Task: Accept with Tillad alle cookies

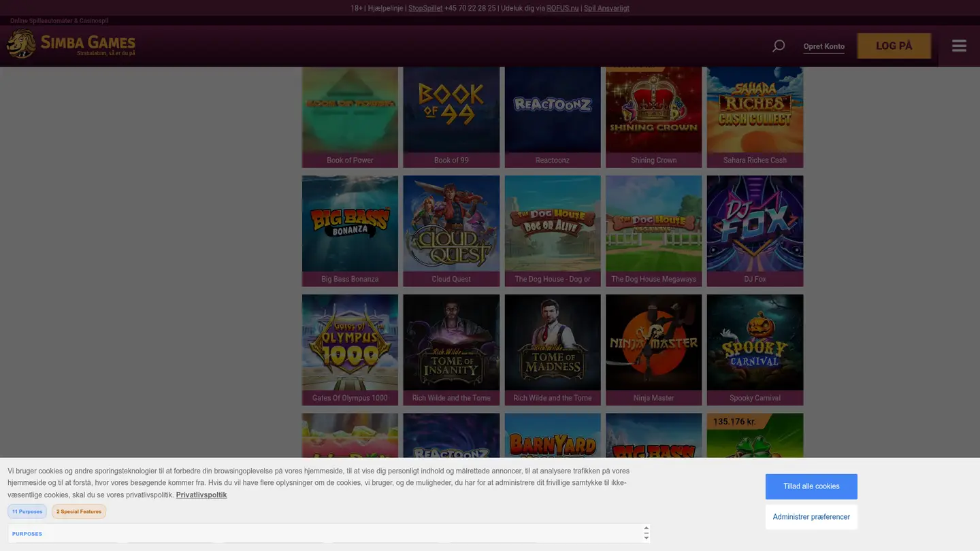Action: coord(811,486)
